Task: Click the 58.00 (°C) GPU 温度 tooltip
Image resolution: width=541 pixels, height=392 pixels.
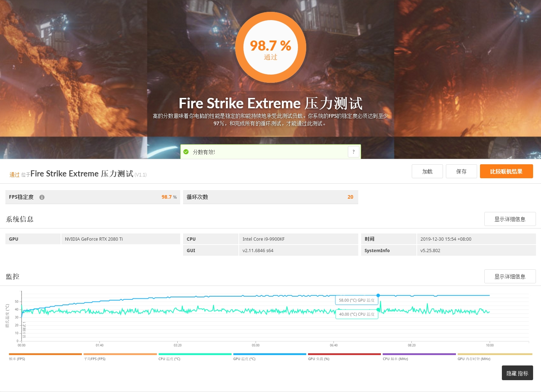Action: tap(356, 300)
